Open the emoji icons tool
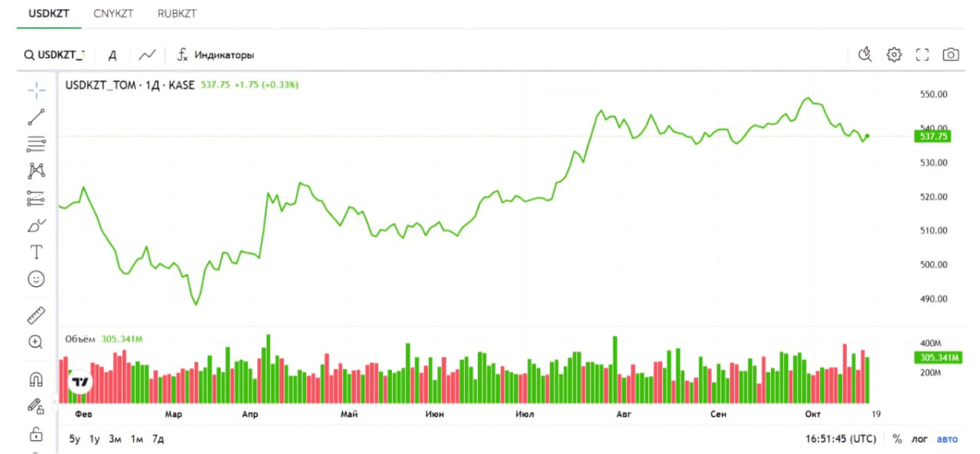 click(36, 279)
